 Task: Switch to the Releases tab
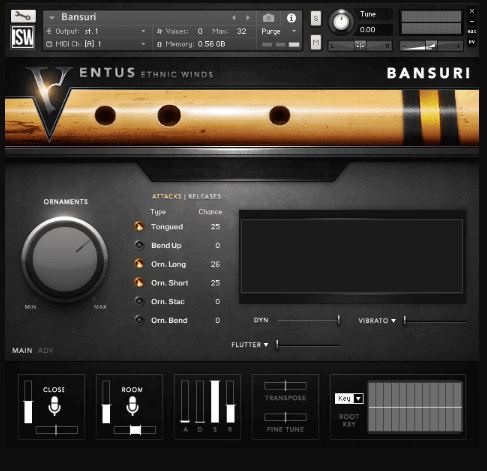[204, 196]
